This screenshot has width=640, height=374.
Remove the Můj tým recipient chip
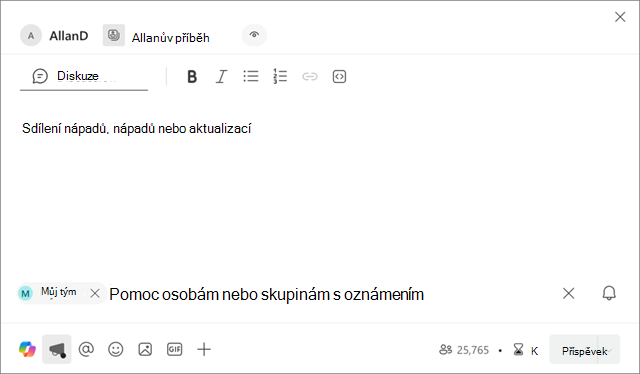coord(95,293)
